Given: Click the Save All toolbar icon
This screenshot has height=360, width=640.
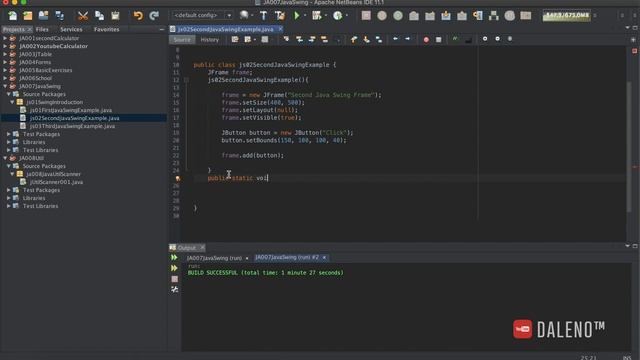Looking at the screenshot, I should pos(60,16).
